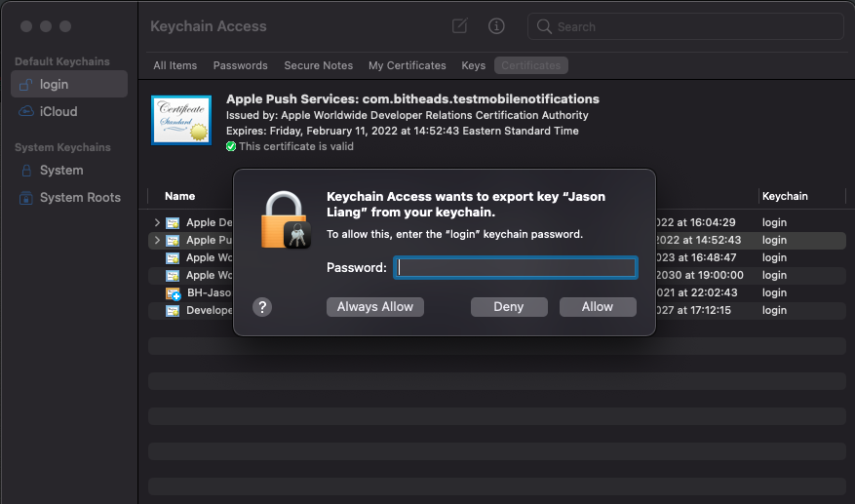Click the Develope row name

[210, 310]
